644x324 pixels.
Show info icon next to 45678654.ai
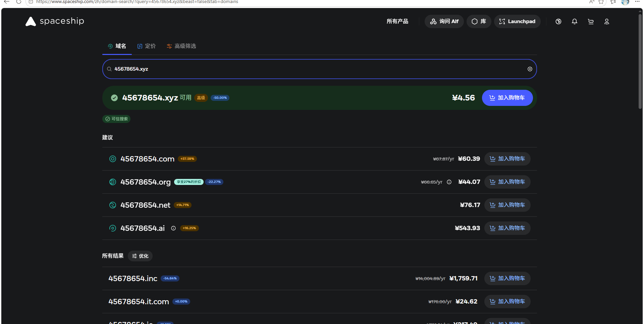point(173,228)
